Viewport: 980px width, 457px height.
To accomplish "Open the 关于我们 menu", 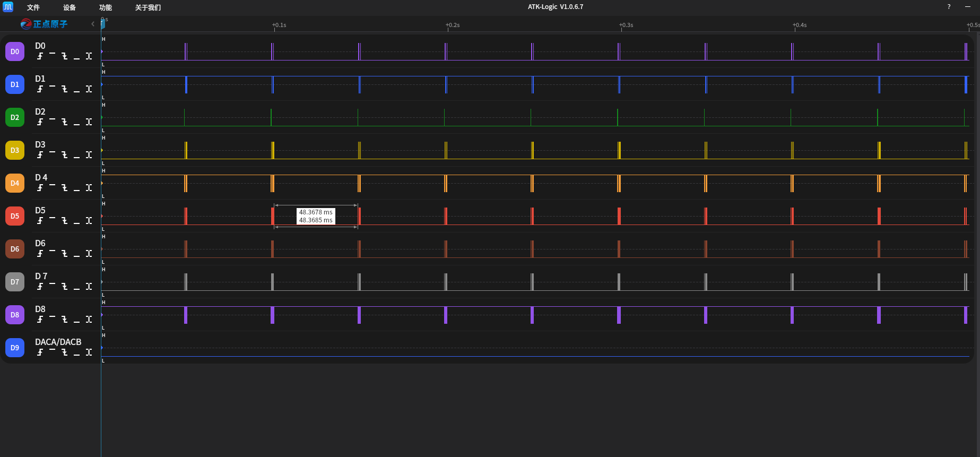I will (148, 7).
